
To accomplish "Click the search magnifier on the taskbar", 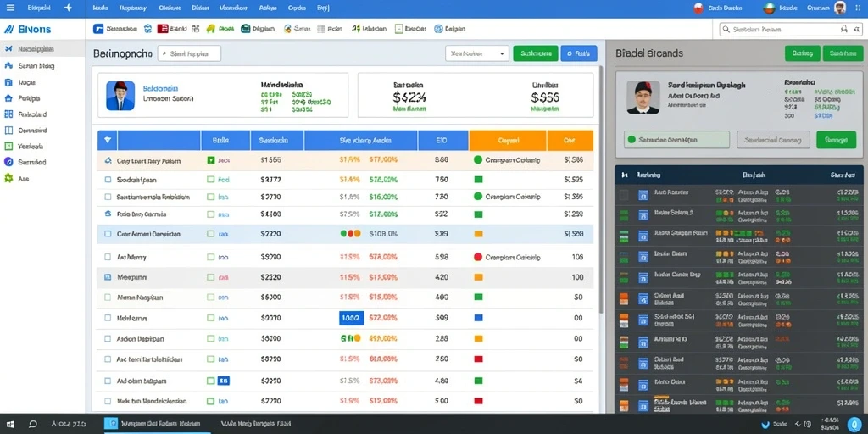I will [x=33, y=424].
